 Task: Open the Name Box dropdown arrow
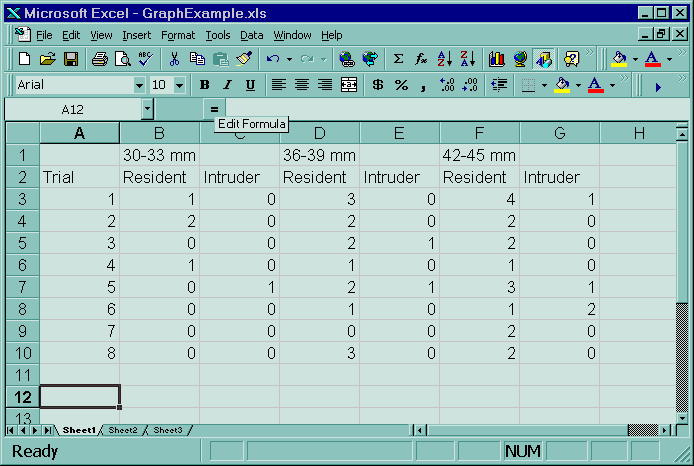click(x=147, y=109)
